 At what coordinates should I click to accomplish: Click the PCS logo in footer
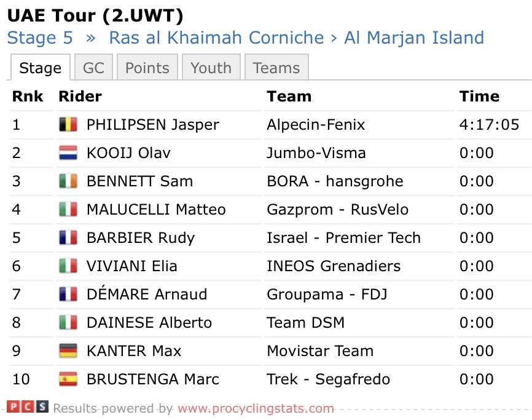(27, 407)
